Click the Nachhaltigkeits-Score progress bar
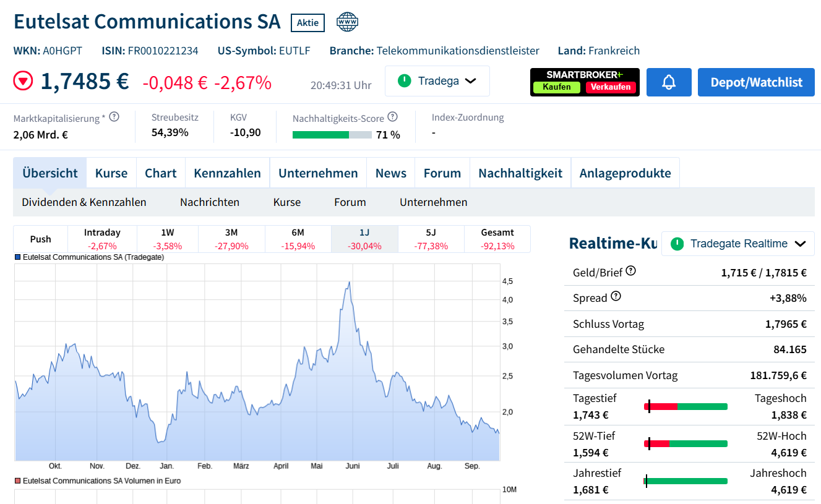Screen dimensions: 821x504 332,134
